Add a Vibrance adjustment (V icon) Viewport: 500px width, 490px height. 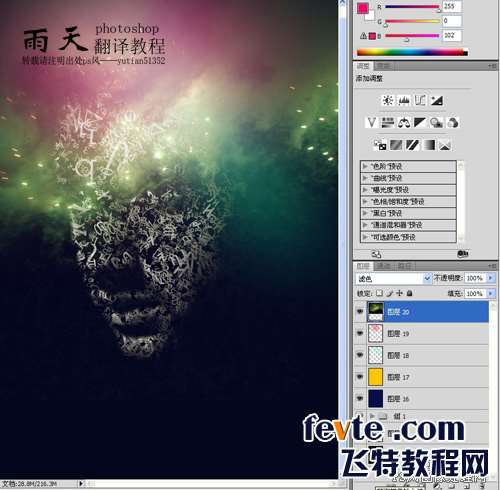(371, 122)
